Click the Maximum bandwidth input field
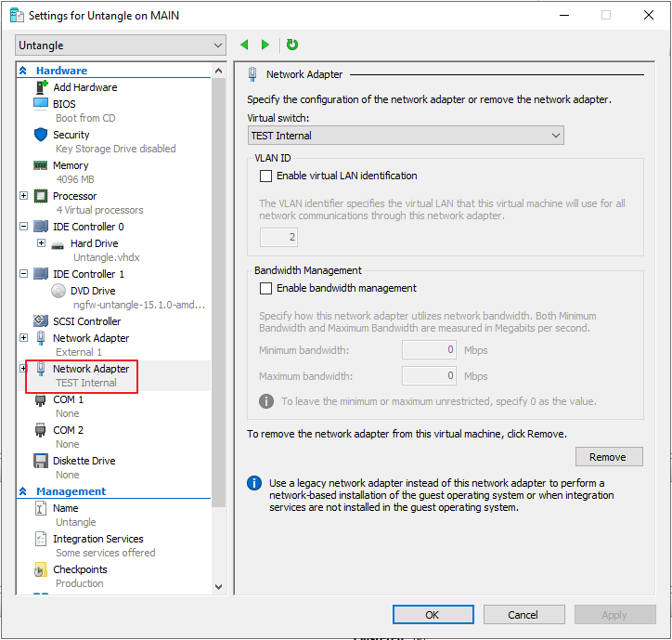Image resolution: width=672 pixels, height=640 pixels. pos(429,376)
